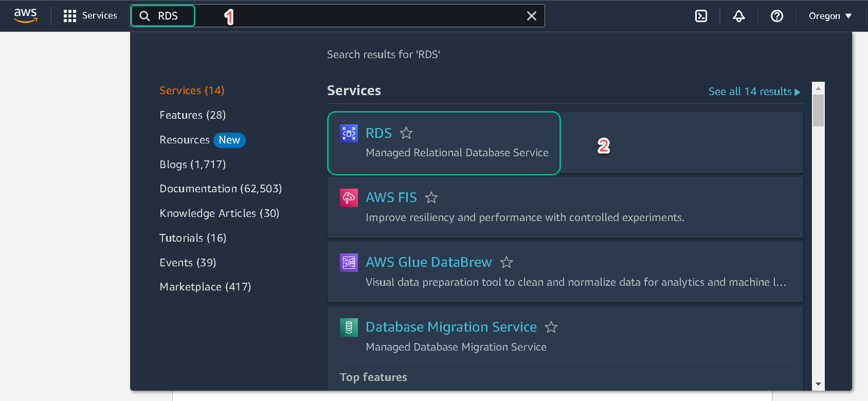This screenshot has width=868, height=401.
Task: Click the AWS logo home icon
Action: point(25,15)
